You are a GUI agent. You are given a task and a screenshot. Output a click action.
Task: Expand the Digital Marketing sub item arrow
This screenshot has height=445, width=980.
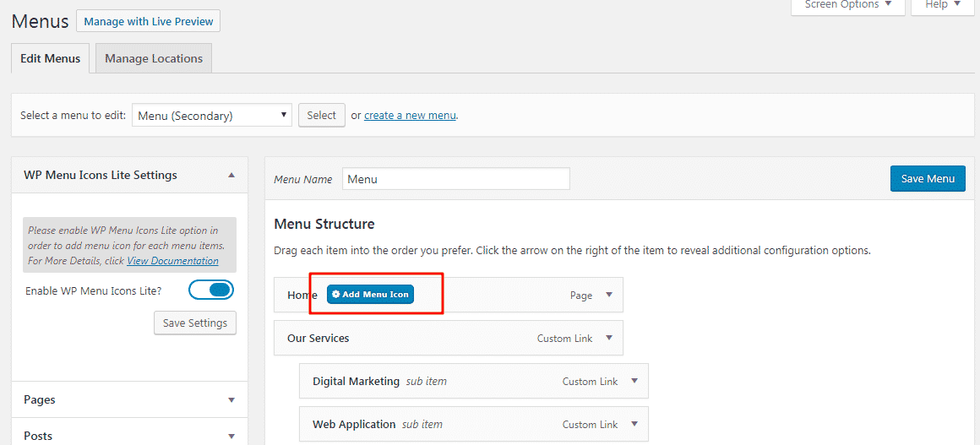634,381
